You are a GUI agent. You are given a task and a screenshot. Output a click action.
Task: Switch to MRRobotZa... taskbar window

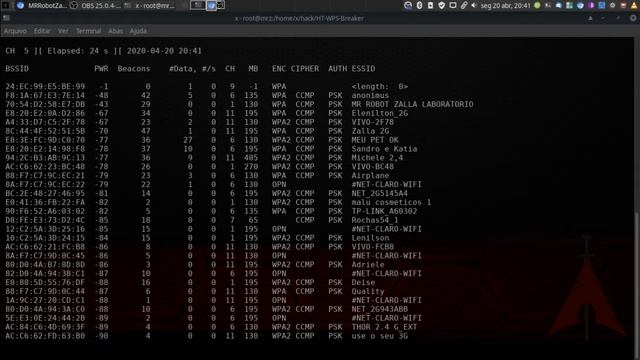[x=41, y=5]
